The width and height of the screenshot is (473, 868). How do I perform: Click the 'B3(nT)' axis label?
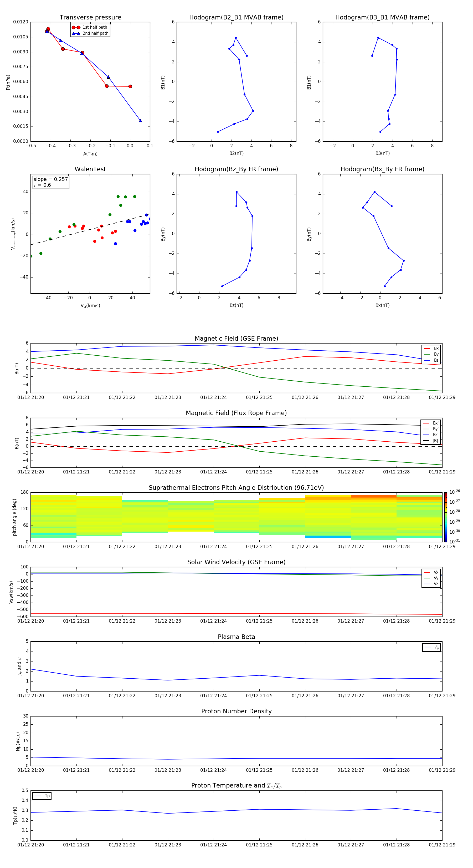(x=382, y=153)
